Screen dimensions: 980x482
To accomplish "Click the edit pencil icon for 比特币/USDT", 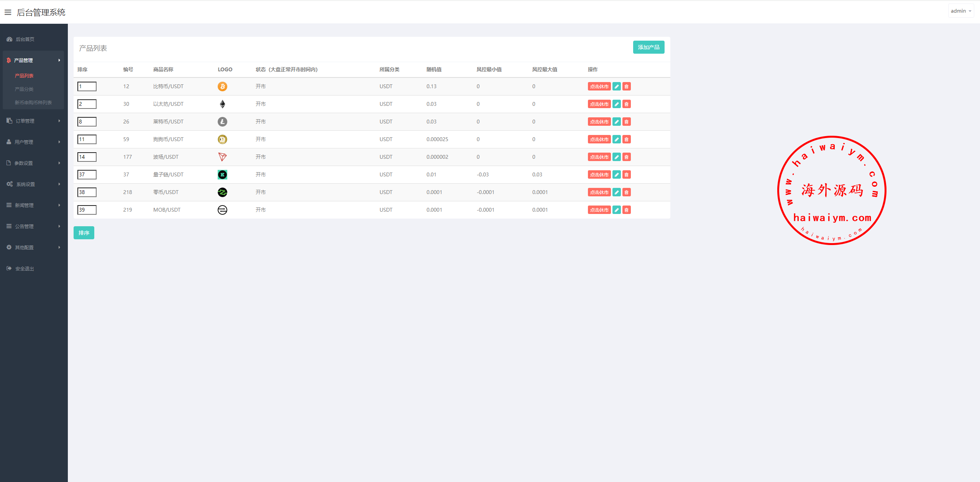I will (616, 87).
